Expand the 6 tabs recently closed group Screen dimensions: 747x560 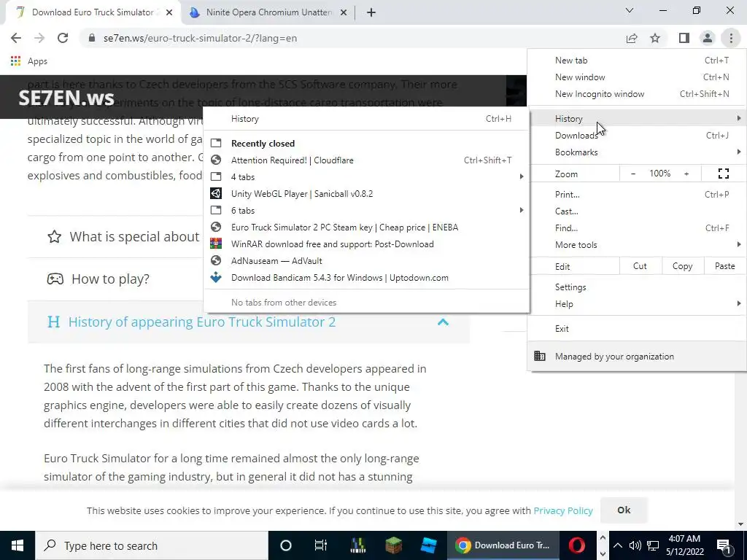click(366, 211)
